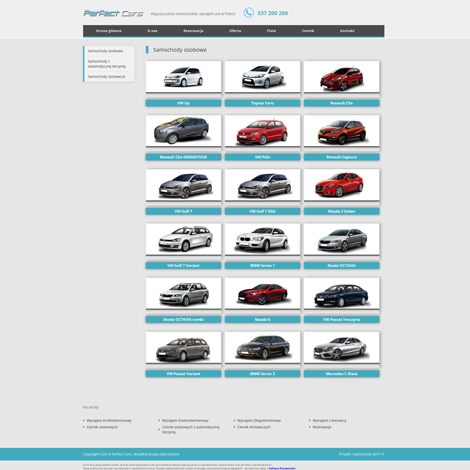Screen dimensions: 470x470
Task: Click the Mercedes C Klasa label
Action: (342, 374)
